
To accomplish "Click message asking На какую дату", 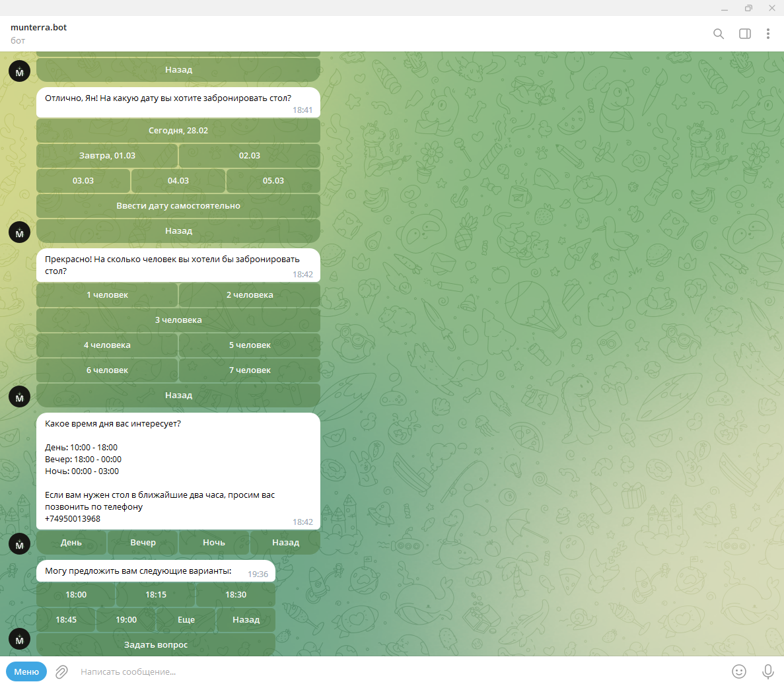I will (178, 102).
